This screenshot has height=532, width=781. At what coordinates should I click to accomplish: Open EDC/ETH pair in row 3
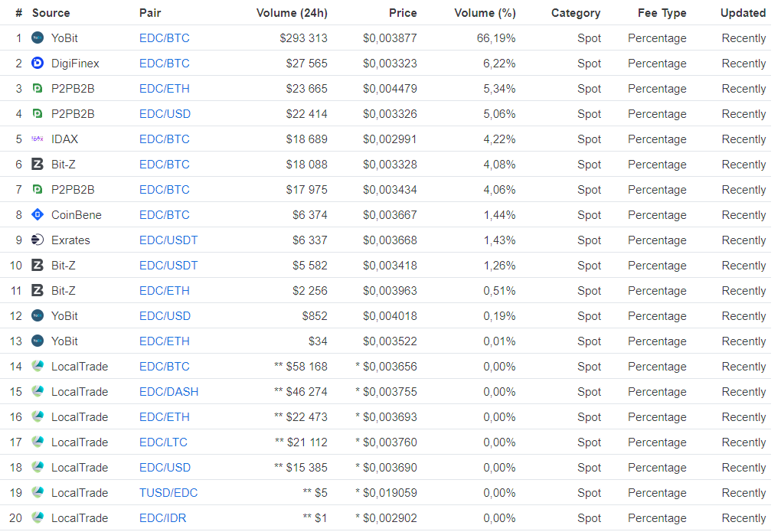pos(165,89)
